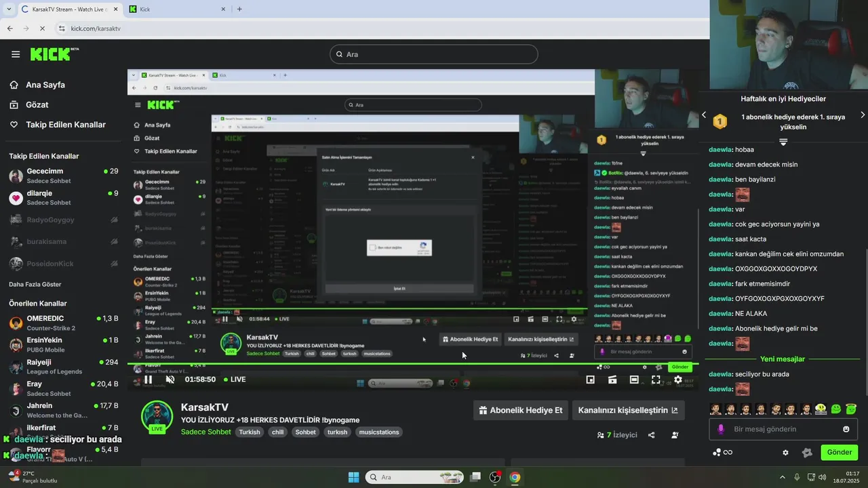Expand Daha Fazla Göster list
The image size is (868, 488).
[35, 284]
